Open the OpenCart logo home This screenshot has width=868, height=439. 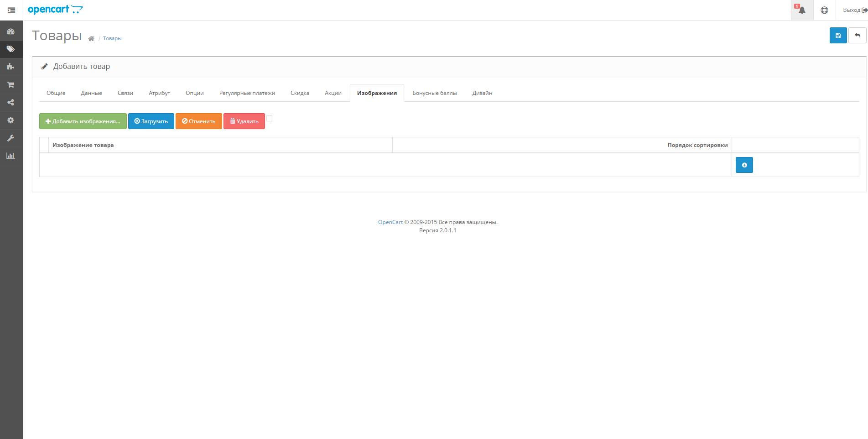click(55, 10)
